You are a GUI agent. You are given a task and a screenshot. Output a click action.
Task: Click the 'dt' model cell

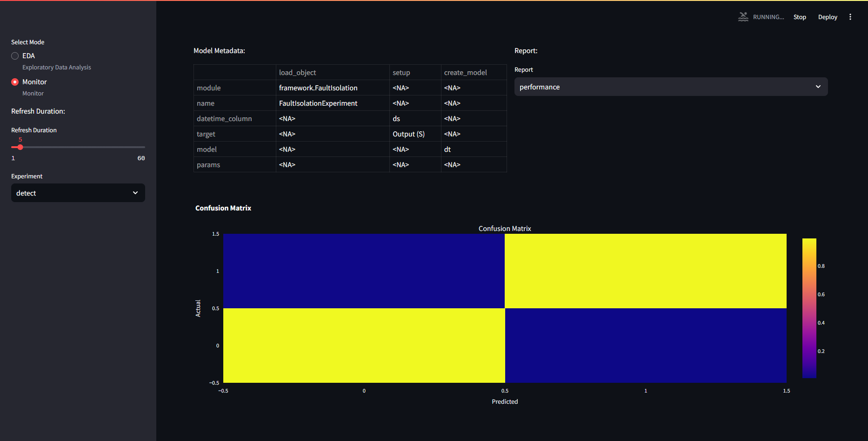pos(474,149)
